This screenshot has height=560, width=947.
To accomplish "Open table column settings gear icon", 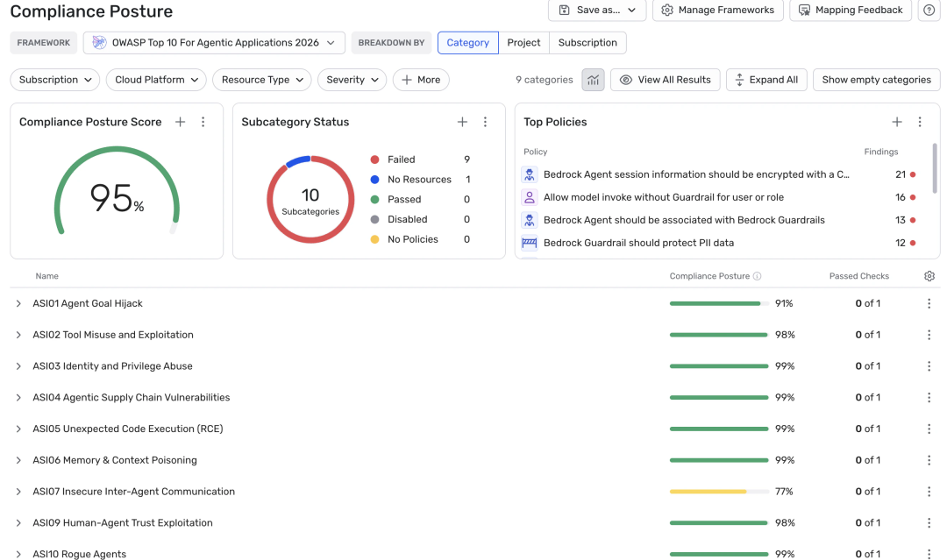I will pyautogui.click(x=929, y=276).
